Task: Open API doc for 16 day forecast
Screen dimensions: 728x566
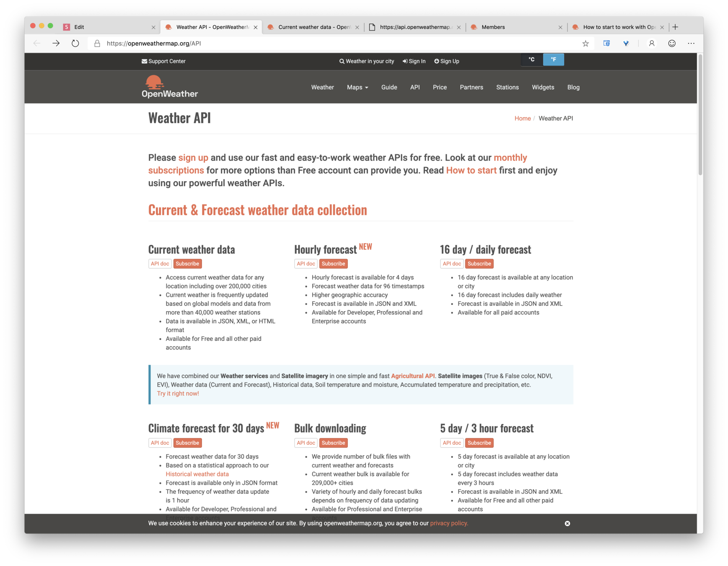Action: click(x=451, y=264)
